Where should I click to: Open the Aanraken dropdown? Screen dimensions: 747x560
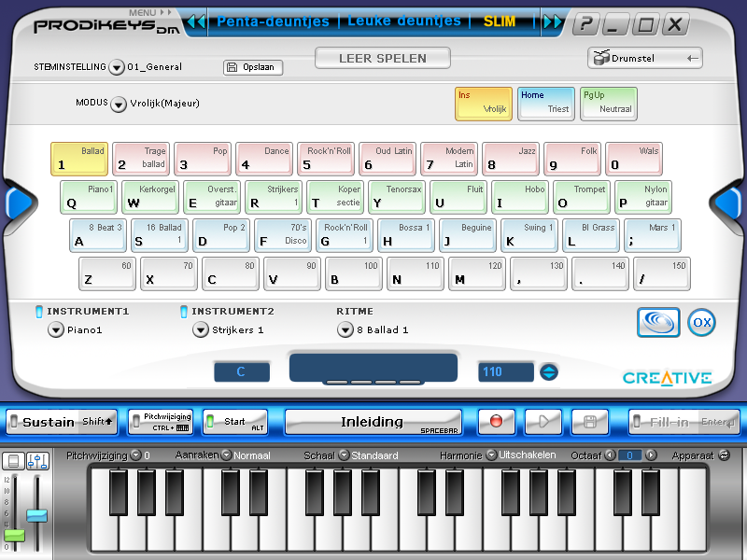pos(226,455)
